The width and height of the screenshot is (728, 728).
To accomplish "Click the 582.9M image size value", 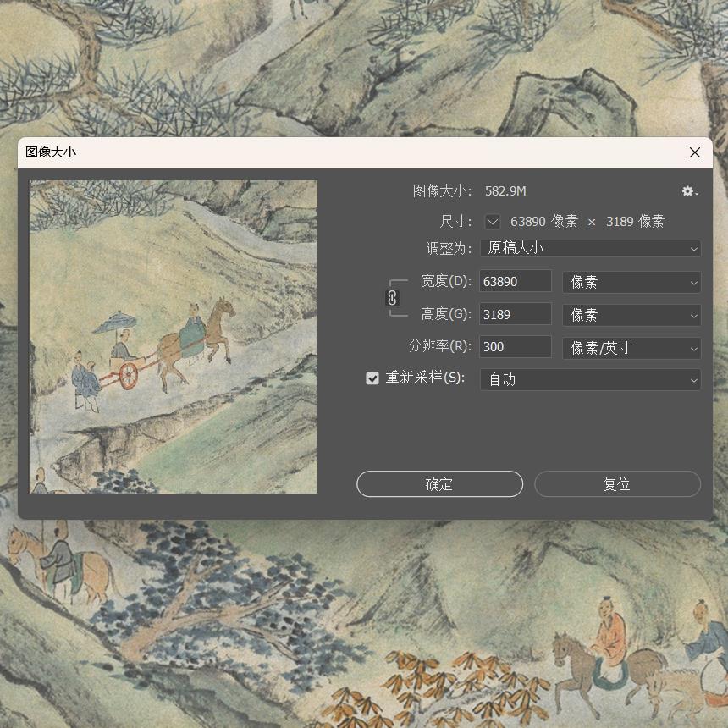I will click(505, 191).
